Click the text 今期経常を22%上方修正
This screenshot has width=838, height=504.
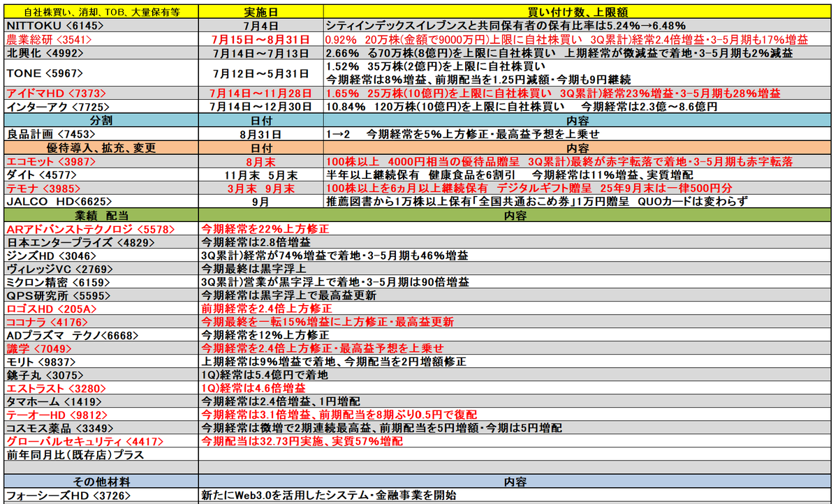click(x=265, y=229)
